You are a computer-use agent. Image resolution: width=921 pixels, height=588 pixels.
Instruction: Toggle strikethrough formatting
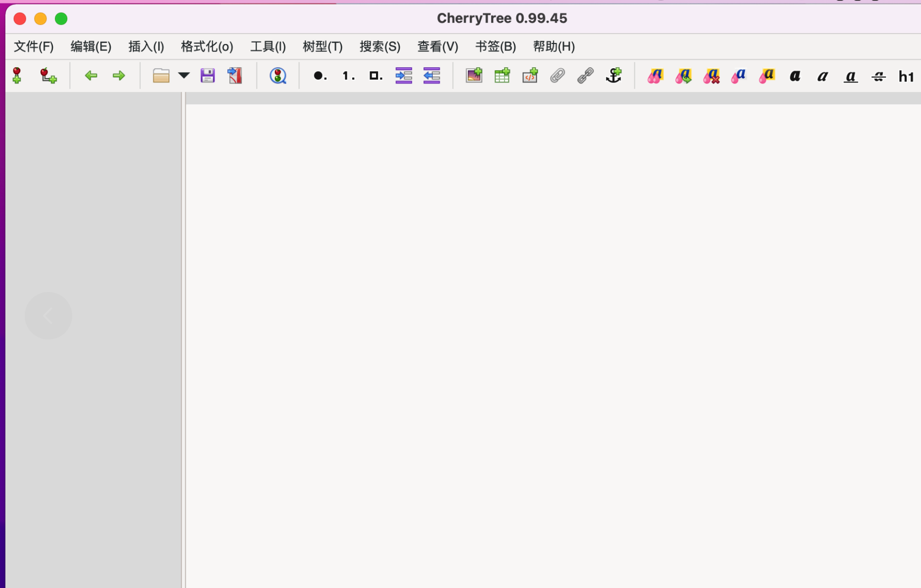click(879, 76)
